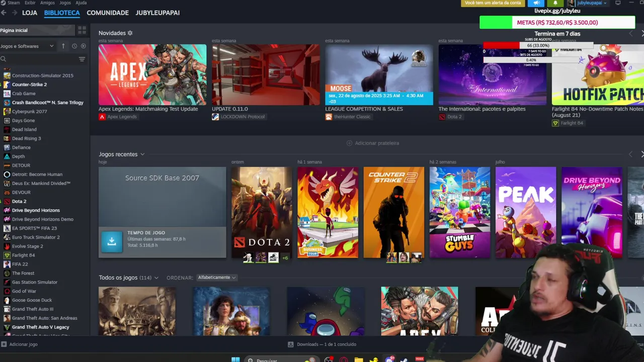Click the Adicionar prateleira plus icon
This screenshot has height=362, width=644.
click(350, 143)
